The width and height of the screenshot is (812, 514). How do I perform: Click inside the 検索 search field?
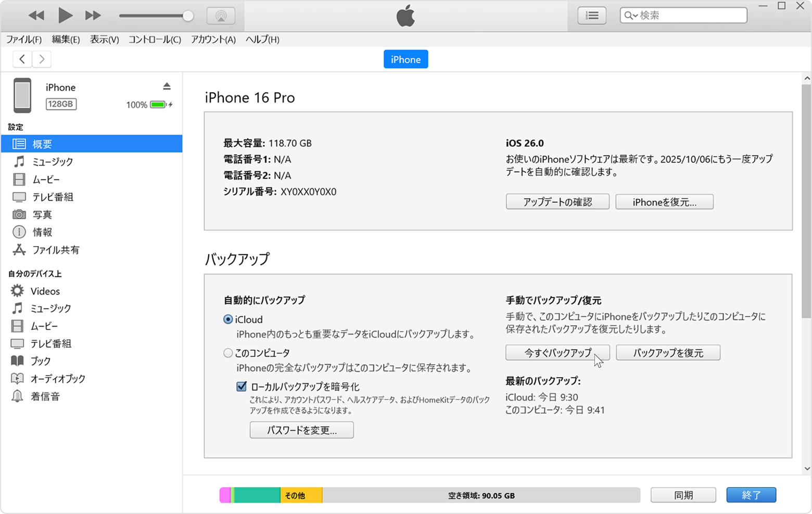(x=682, y=15)
